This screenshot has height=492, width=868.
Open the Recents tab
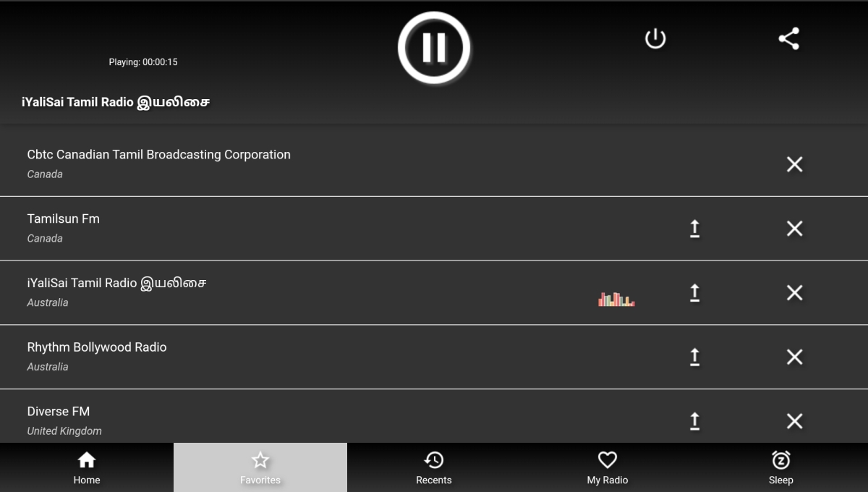point(434,467)
